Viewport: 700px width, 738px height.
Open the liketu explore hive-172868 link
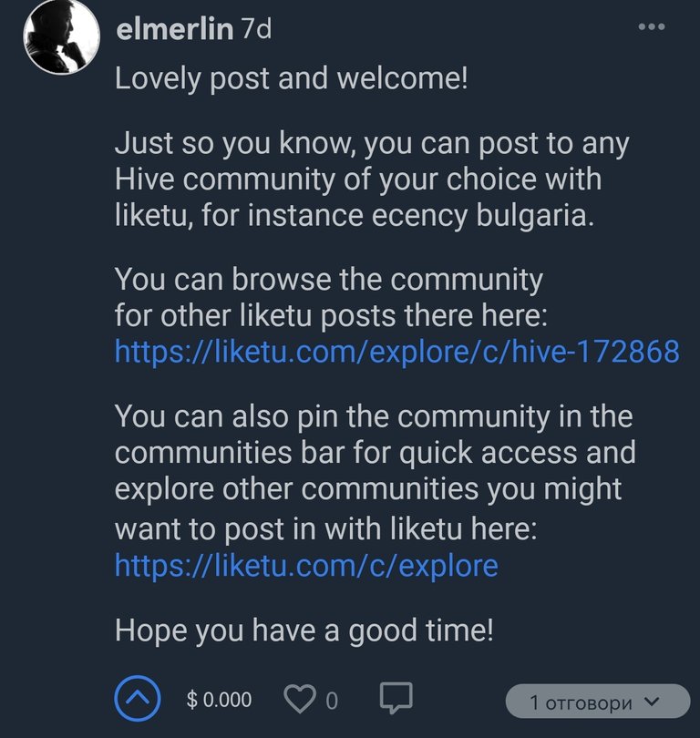[396, 352]
